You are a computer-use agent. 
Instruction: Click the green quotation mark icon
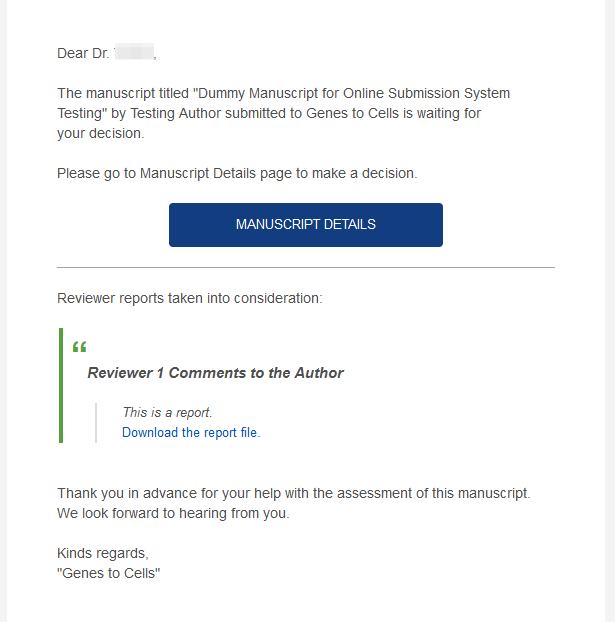[79, 347]
